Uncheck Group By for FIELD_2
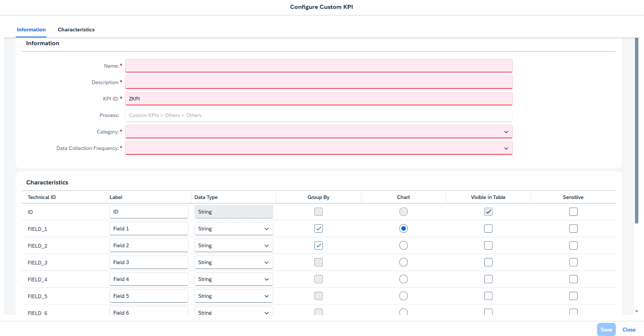 pyautogui.click(x=318, y=246)
